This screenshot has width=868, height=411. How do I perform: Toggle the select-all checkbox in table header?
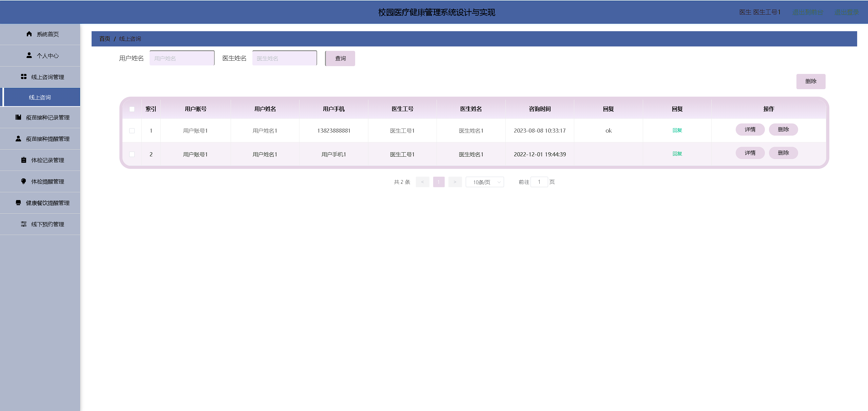point(132,109)
